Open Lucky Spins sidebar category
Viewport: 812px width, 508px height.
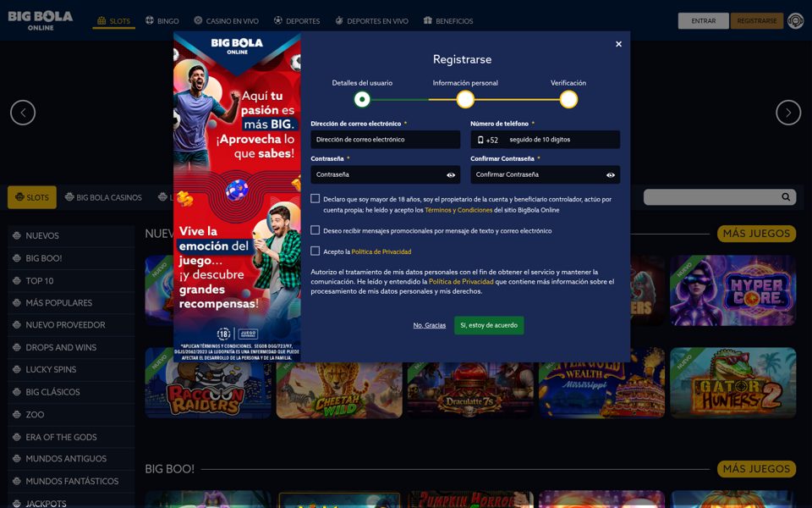[x=71, y=370]
